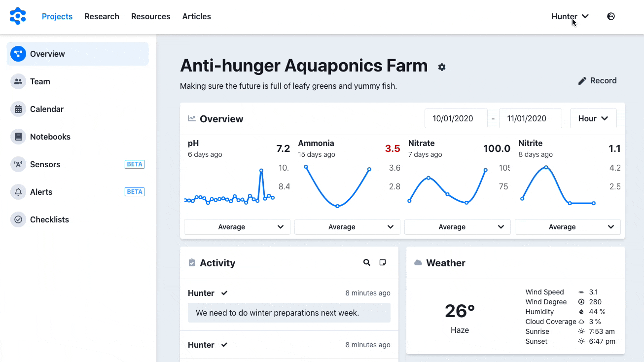Click the Record button

pyautogui.click(x=597, y=80)
